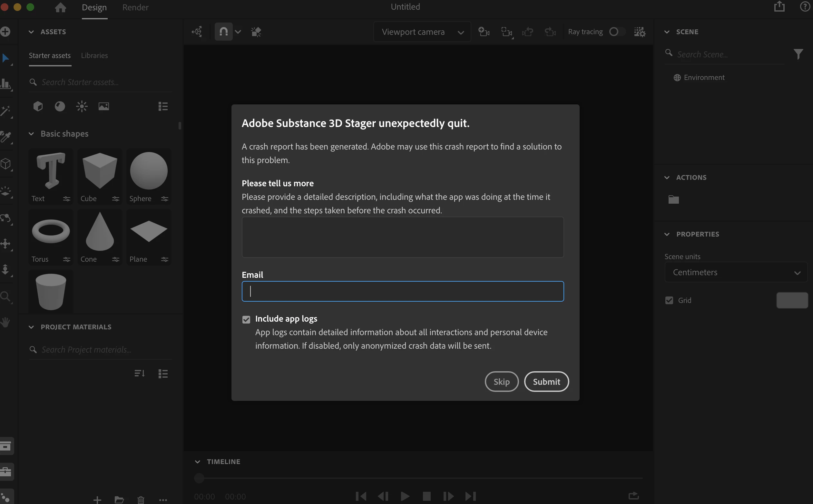Screen dimensions: 813x504
Task: Filter starter assets by materials
Action: (60, 106)
